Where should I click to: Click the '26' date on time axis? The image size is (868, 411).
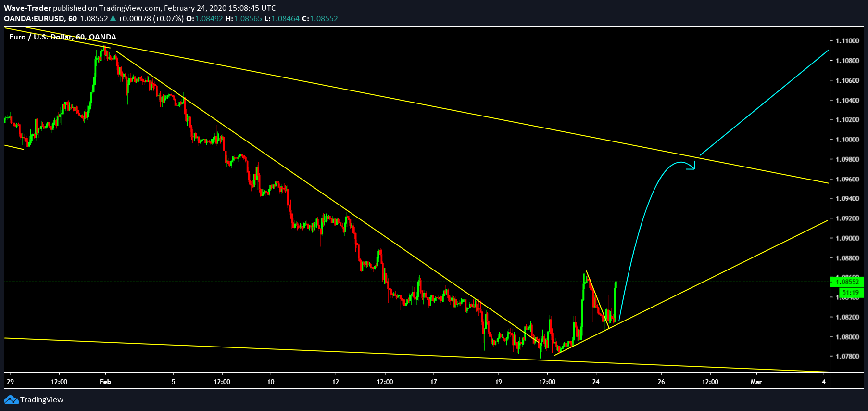(x=661, y=382)
